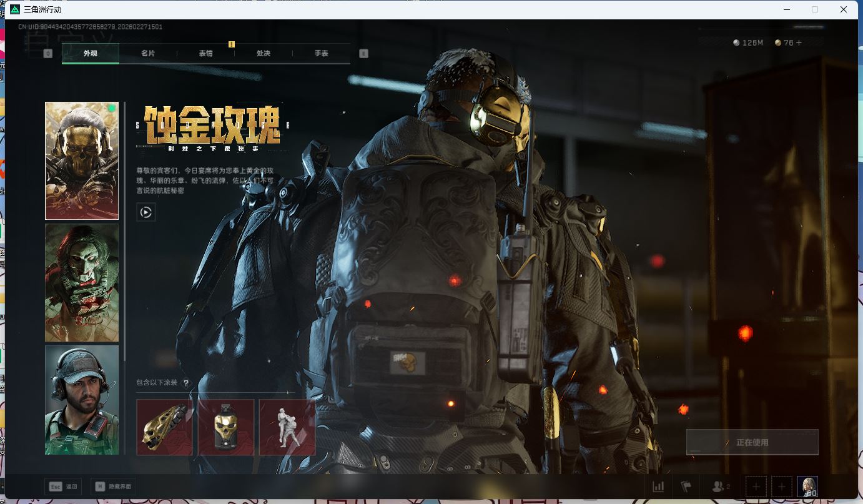This screenshot has height=504, width=863.
Task: Click the second empty squad slot plus
Action: (x=781, y=487)
